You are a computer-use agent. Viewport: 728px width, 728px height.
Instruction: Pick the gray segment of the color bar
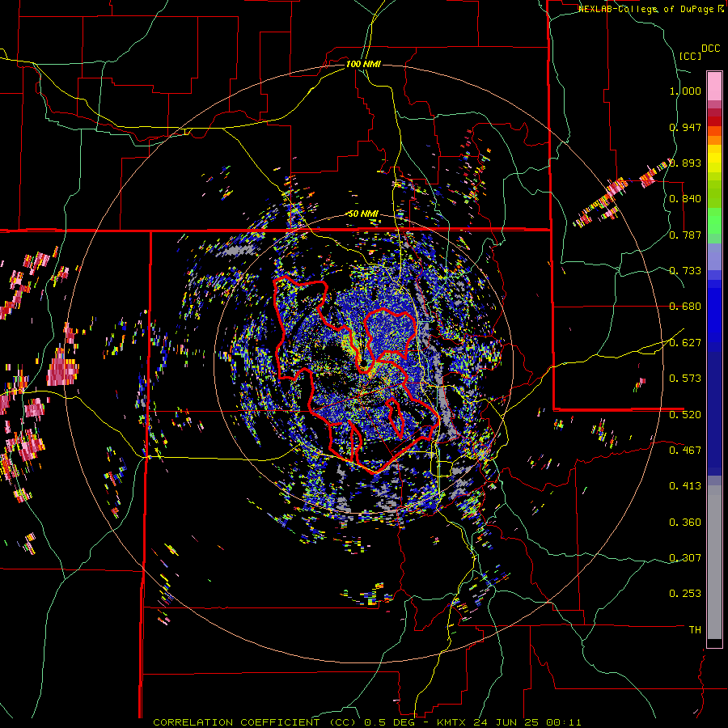[714, 562]
